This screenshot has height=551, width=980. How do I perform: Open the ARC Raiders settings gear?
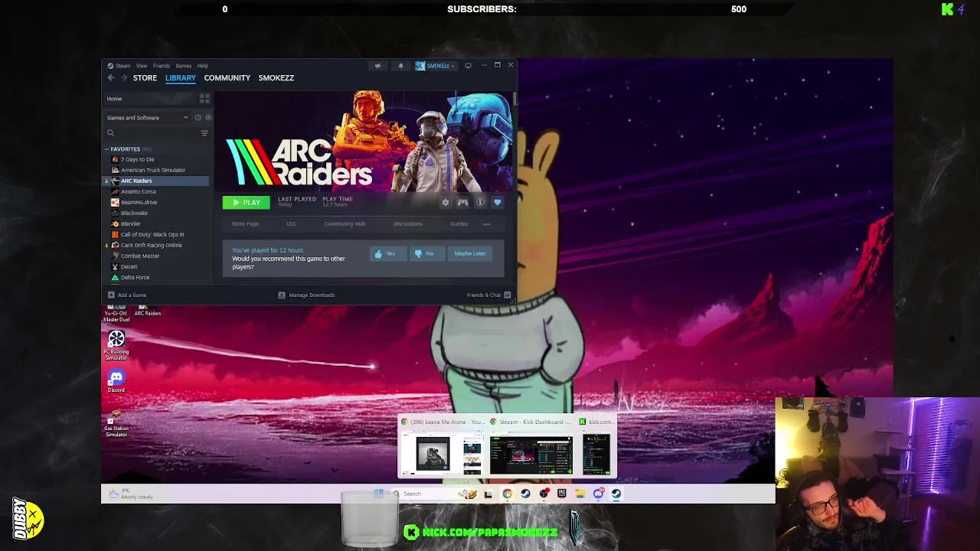pyautogui.click(x=446, y=202)
